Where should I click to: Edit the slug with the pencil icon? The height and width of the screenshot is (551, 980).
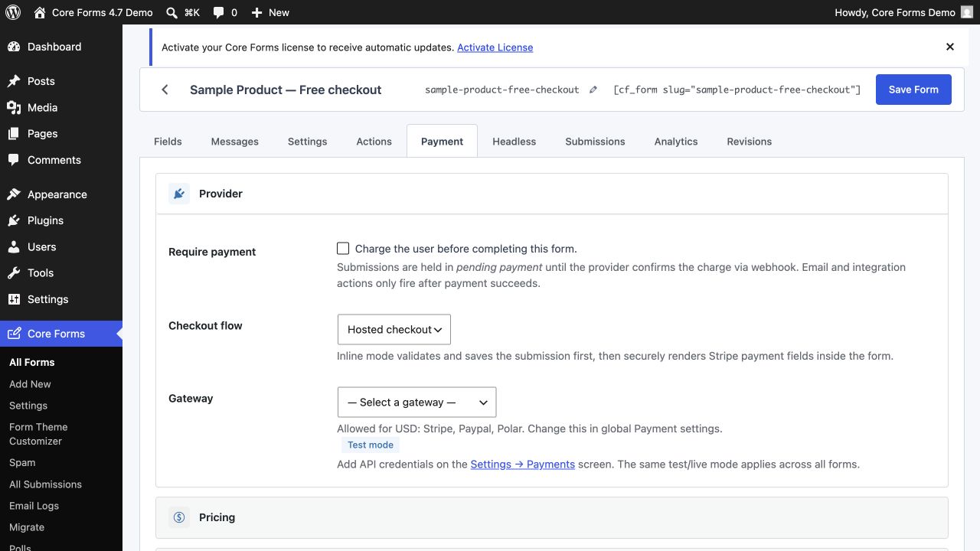(x=593, y=90)
